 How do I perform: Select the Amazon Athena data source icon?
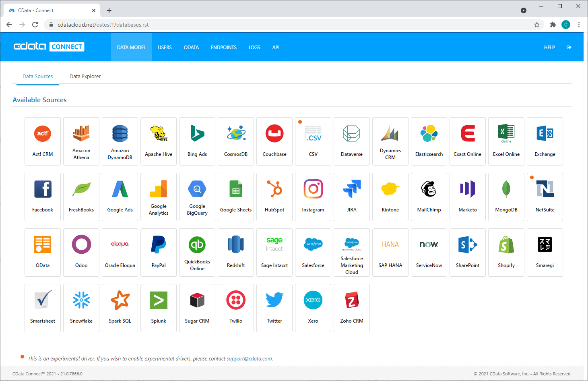tap(81, 141)
